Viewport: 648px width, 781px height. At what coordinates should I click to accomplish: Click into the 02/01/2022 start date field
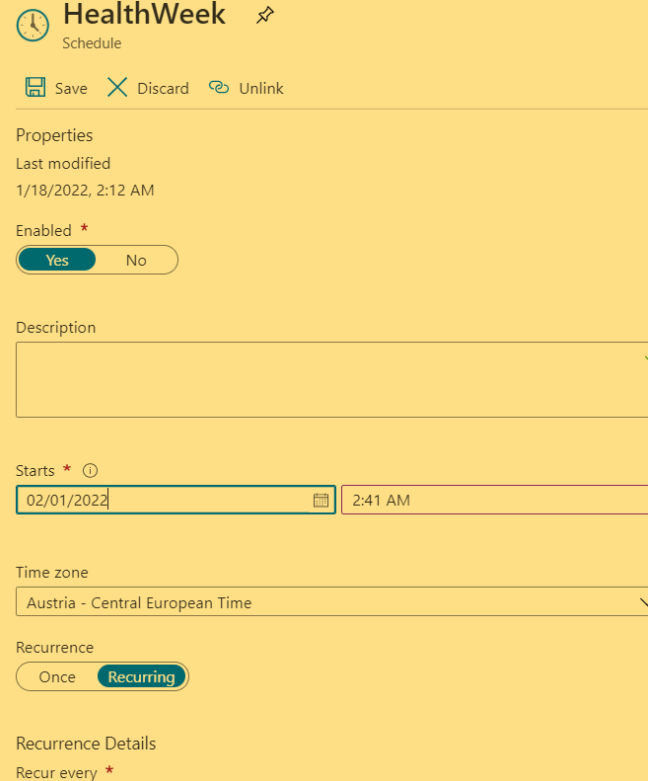[x=160, y=500]
